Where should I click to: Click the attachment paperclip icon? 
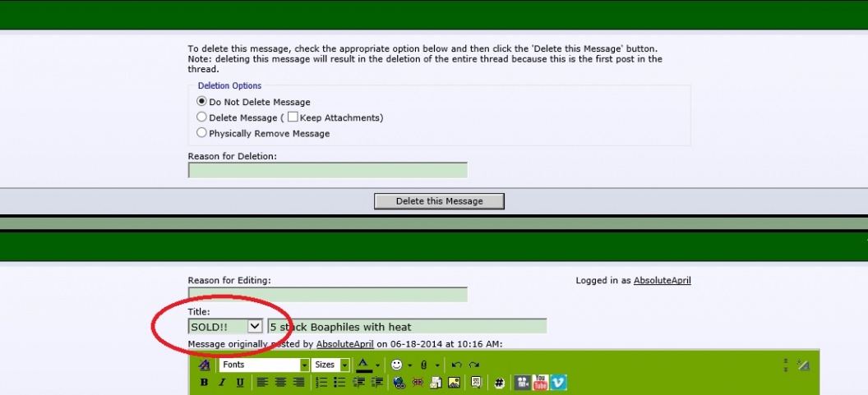click(x=423, y=365)
